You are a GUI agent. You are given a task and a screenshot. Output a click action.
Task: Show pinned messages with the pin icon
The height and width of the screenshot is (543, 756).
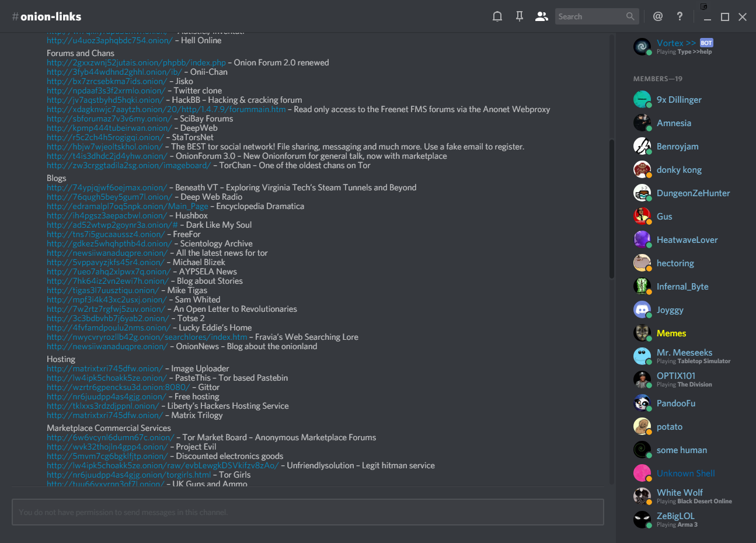[519, 17]
